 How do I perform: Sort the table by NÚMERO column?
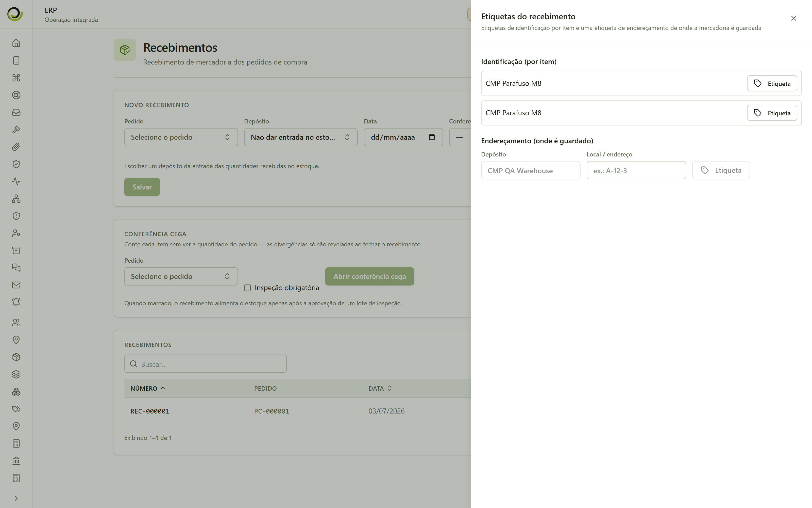(148, 388)
